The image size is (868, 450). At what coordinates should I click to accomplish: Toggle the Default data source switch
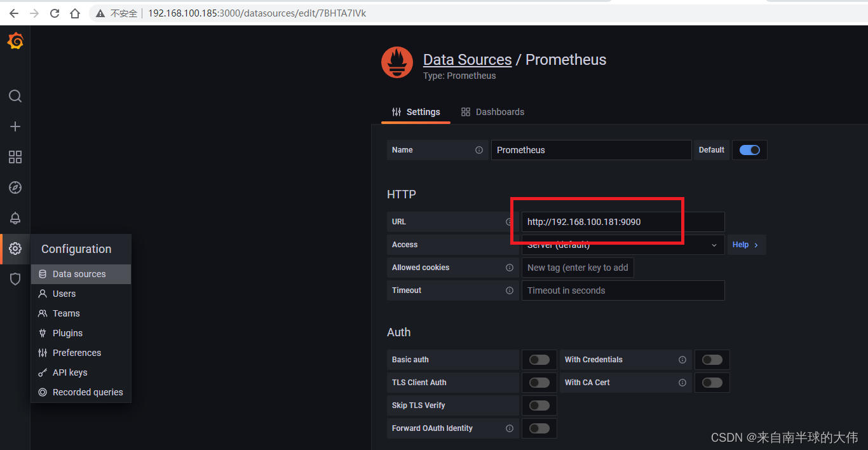tap(750, 150)
